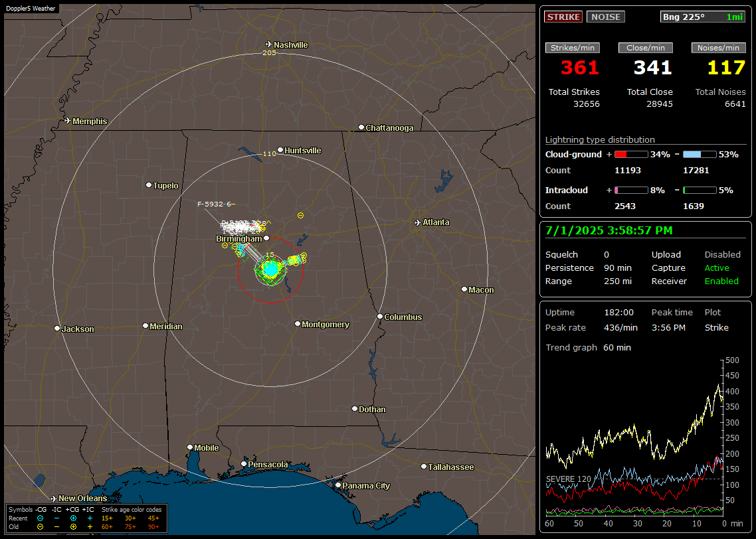Select the Jackson city marker dot
Image resolution: width=756 pixels, height=539 pixels.
57,329
